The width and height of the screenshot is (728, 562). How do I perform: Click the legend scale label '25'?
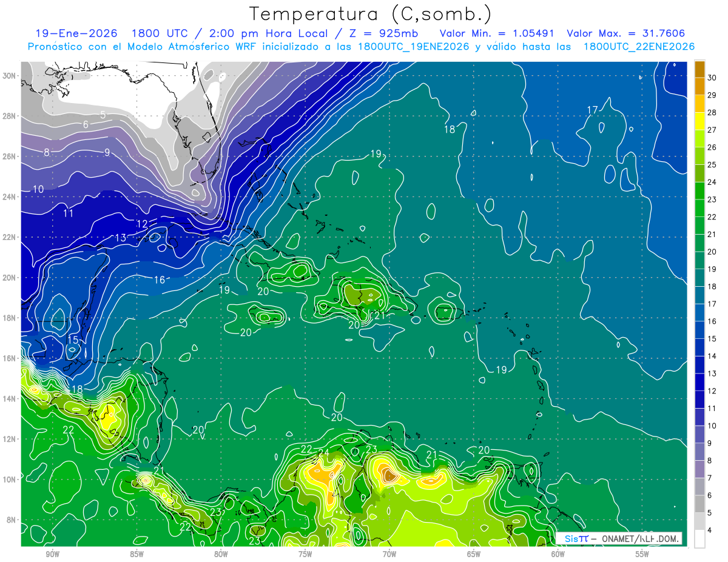point(712,165)
